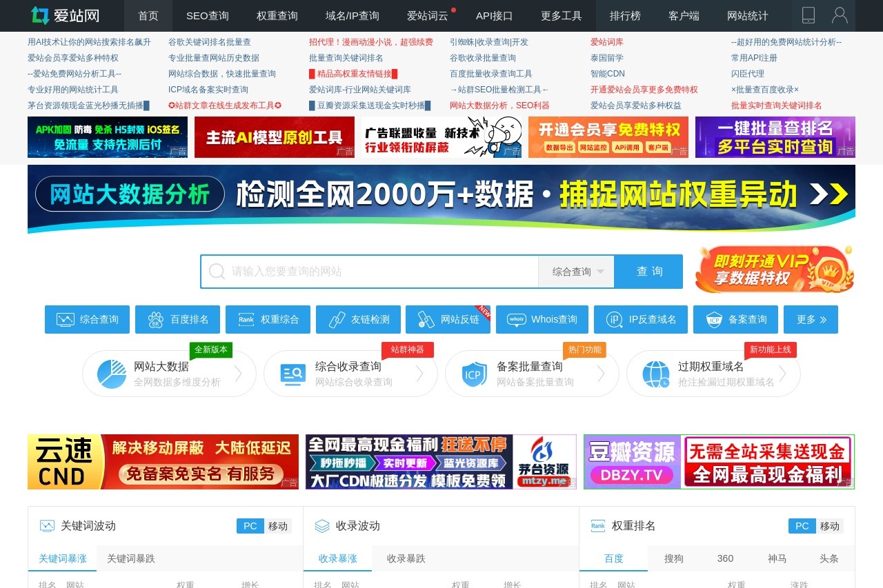Screen dimensions: 883x588
Task: Click chevron on 备案批量查询 card
Action: [x=601, y=374]
